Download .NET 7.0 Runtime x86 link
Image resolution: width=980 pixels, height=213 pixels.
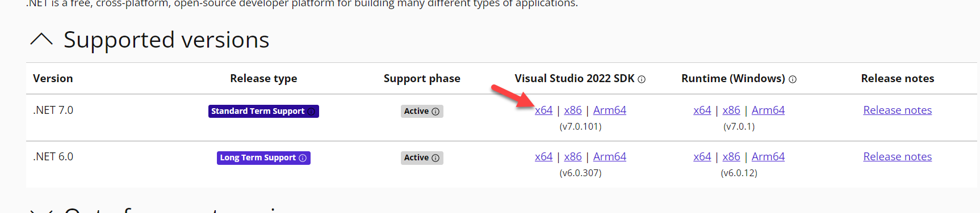731,110
